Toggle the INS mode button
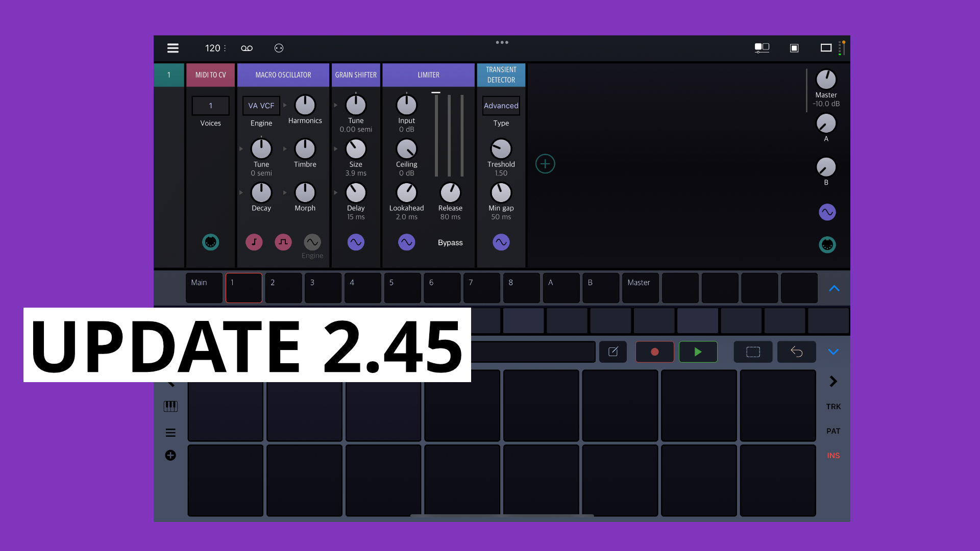This screenshot has height=551, width=980. [833, 456]
